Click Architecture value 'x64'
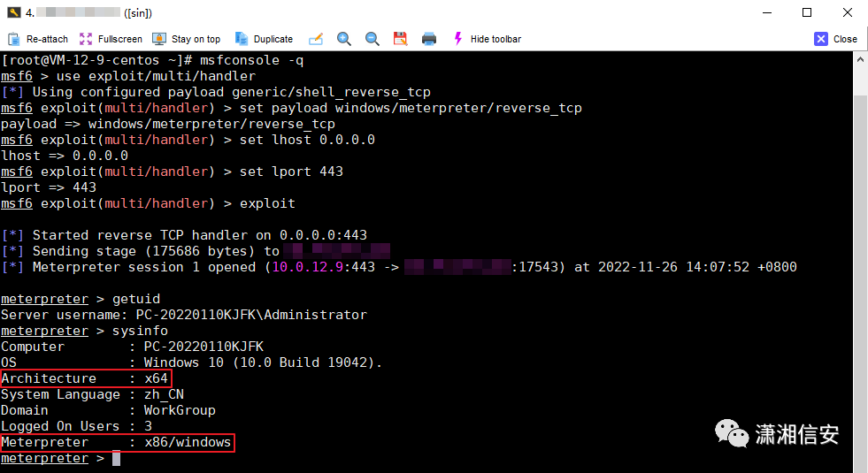 [x=156, y=379]
